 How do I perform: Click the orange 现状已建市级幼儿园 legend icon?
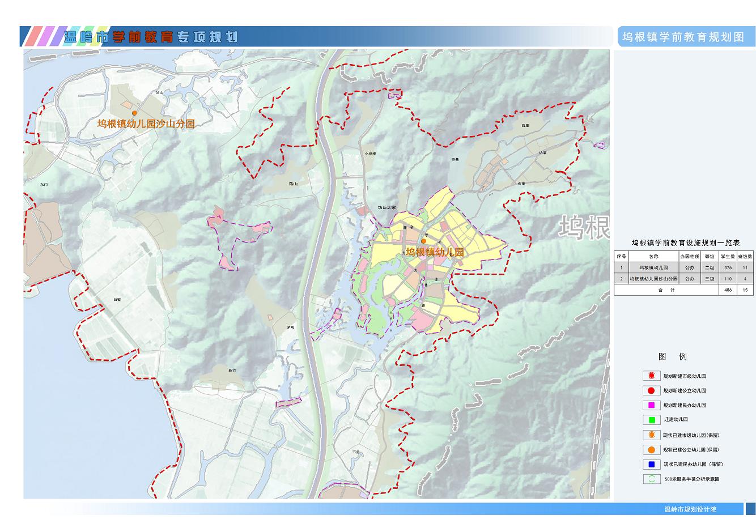[651, 435]
